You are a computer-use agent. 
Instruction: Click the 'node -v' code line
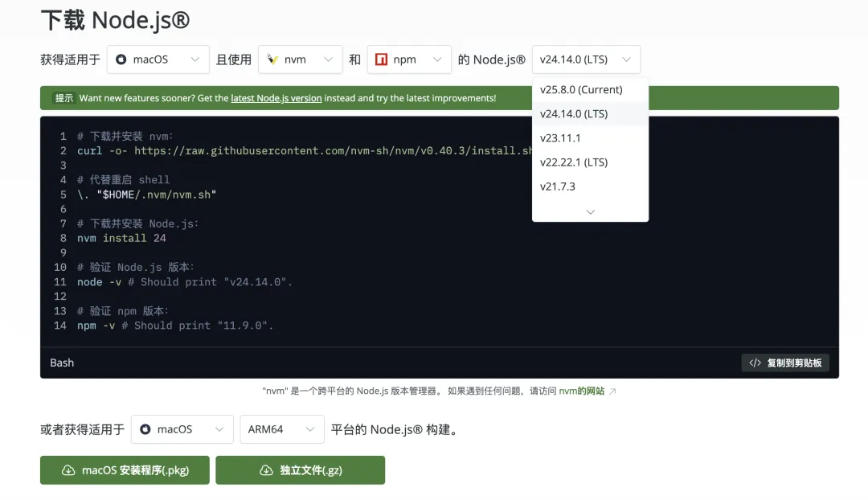coord(184,282)
